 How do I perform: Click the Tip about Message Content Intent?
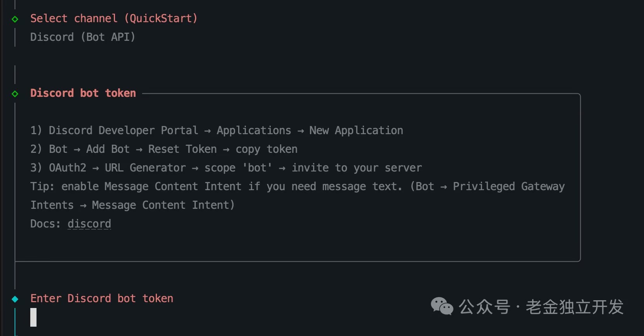click(x=216, y=187)
